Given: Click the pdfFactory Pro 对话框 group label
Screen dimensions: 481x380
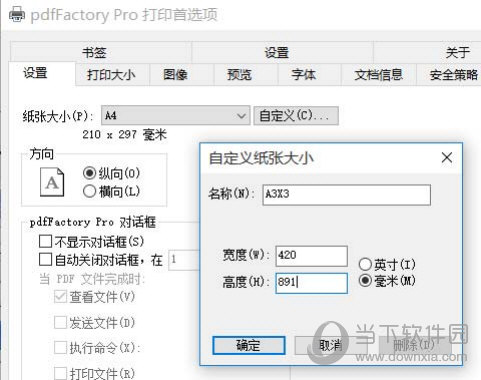Looking at the screenshot, I should 93,222.
